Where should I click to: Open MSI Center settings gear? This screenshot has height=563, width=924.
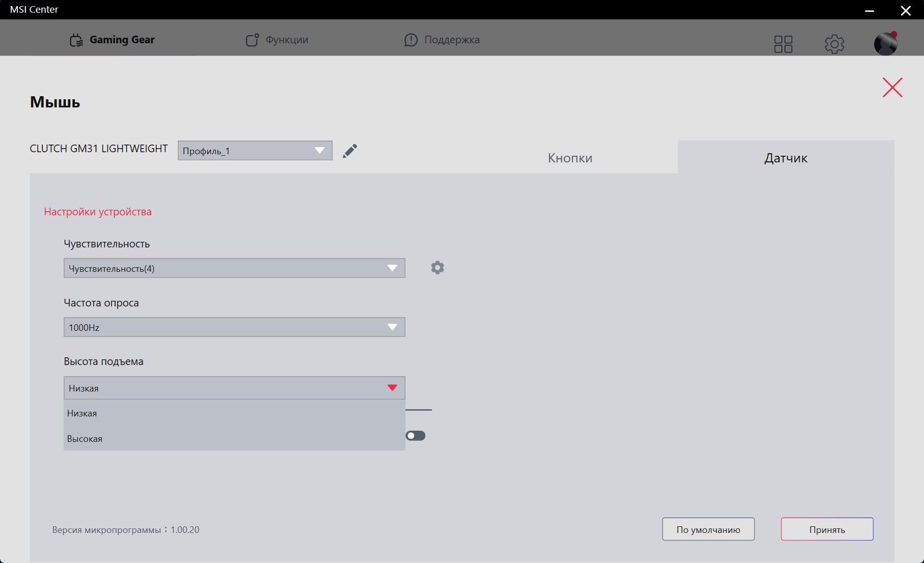click(x=834, y=44)
